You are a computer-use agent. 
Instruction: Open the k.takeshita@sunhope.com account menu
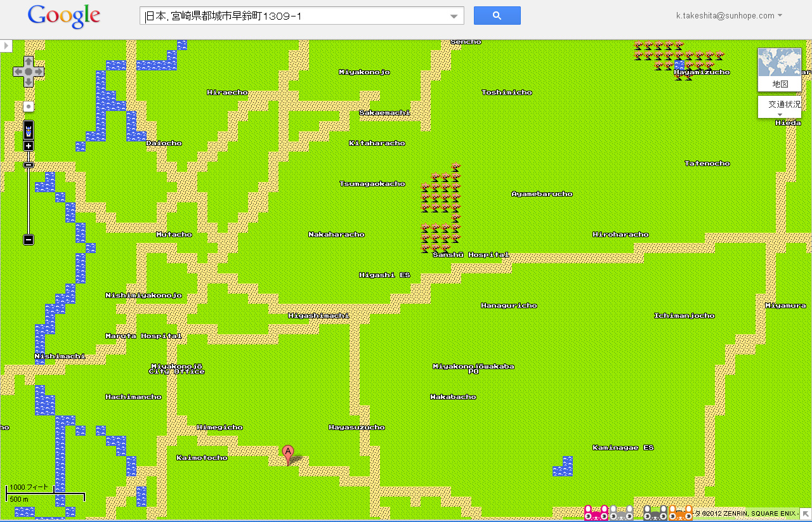pyautogui.click(x=729, y=16)
